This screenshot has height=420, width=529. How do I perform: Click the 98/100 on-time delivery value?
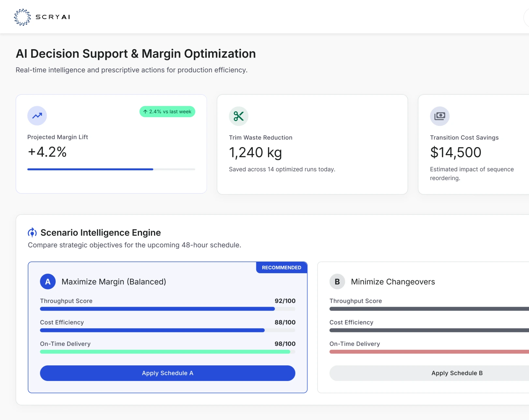pyautogui.click(x=285, y=344)
